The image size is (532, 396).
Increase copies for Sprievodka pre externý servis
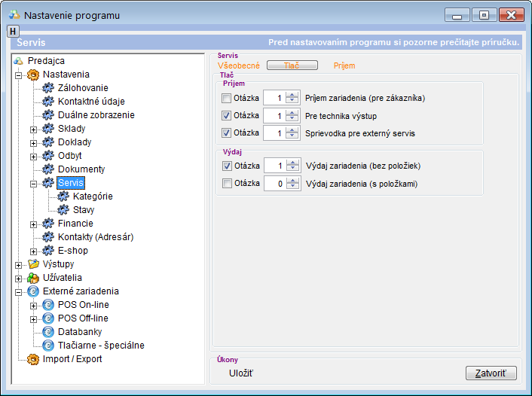pos(293,130)
